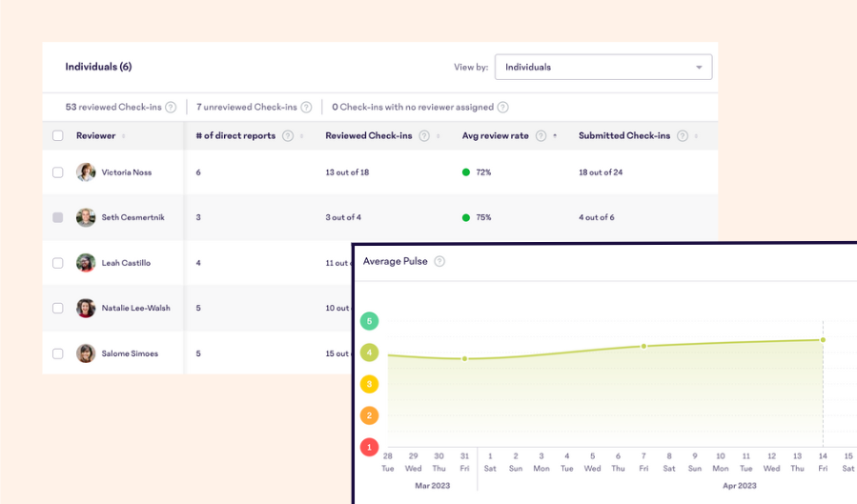Check the box for Seth Cesmertnik
Screen dimensions: 857x504
(x=58, y=217)
